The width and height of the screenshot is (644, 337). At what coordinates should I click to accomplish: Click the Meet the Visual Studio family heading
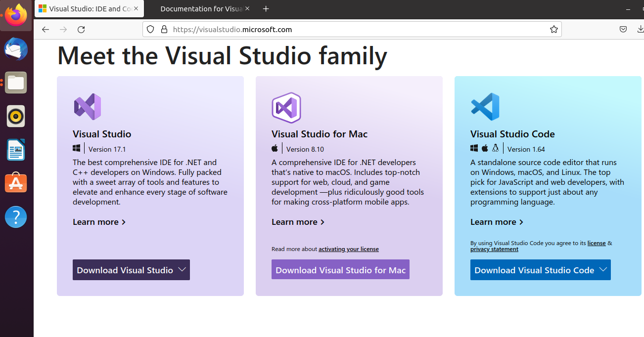[x=222, y=55]
